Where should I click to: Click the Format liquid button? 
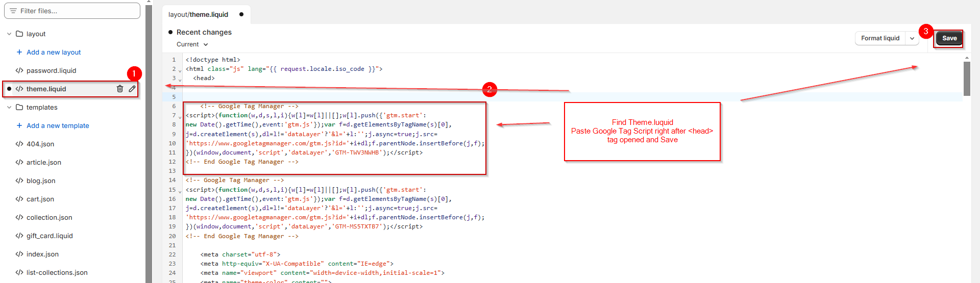coord(880,38)
